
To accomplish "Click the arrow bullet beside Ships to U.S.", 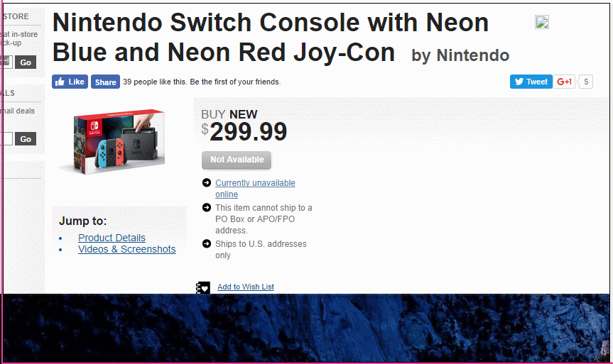I will click(207, 243).
